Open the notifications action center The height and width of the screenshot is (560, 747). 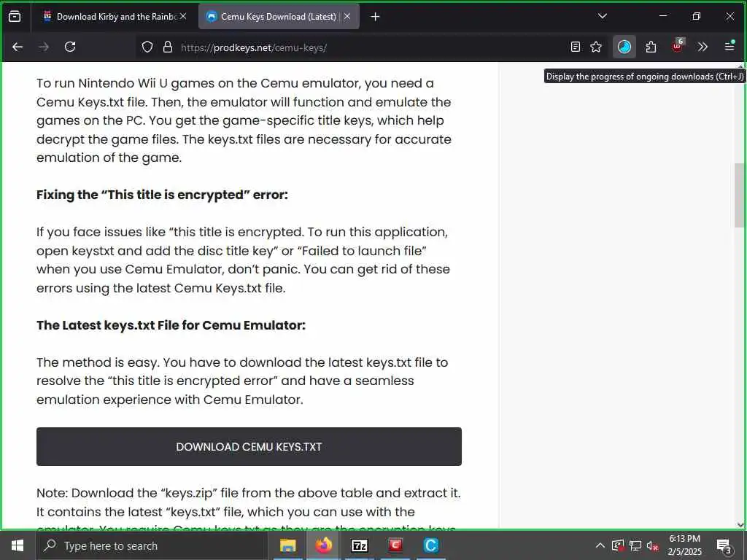click(724, 545)
